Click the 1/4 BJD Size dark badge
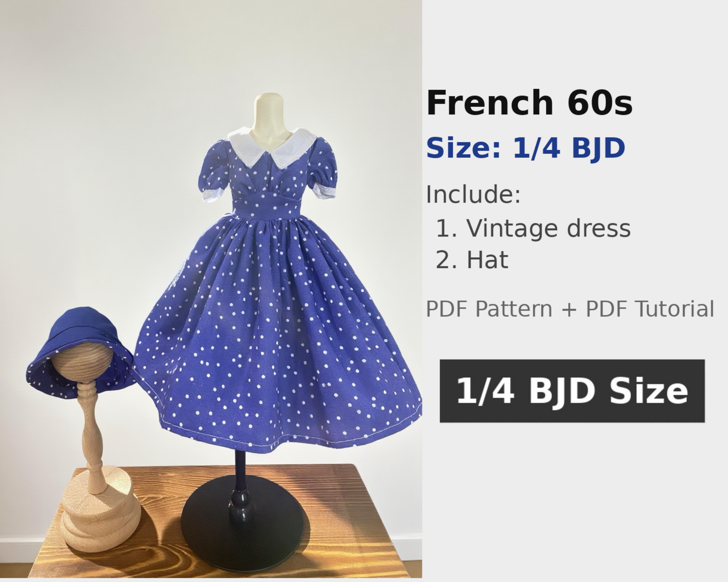Viewport: 728px width, 582px height. 572,391
